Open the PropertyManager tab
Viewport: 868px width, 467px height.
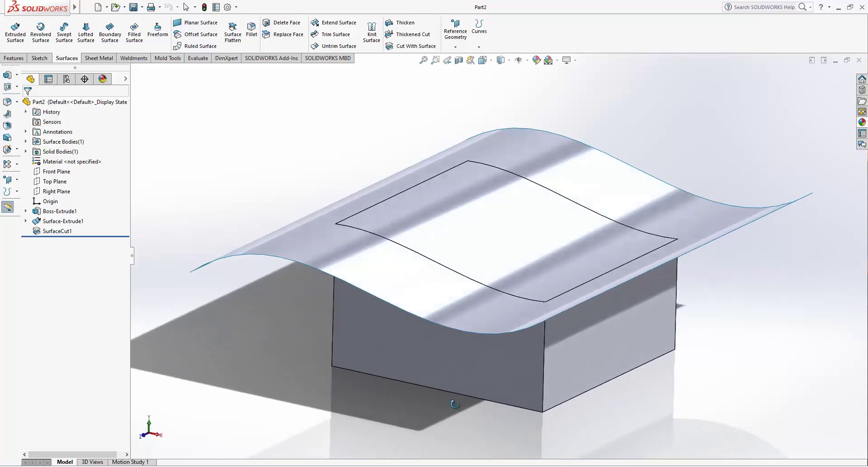click(x=48, y=79)
